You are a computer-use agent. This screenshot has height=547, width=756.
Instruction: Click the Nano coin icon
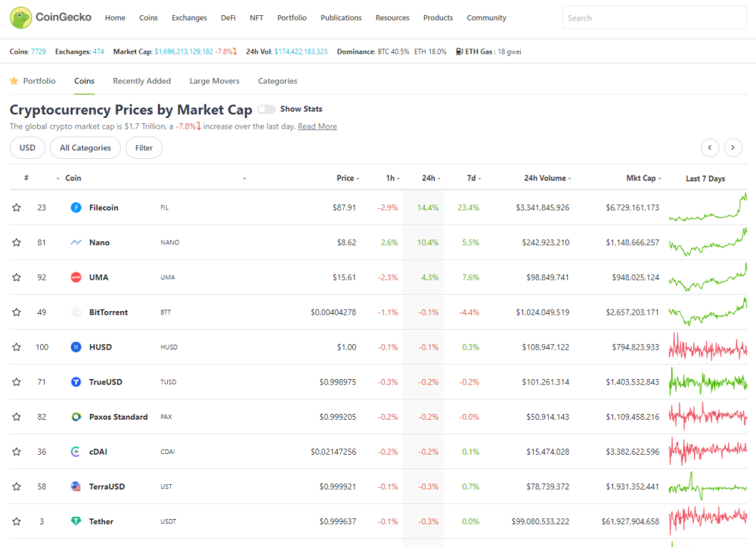[76, 242]
